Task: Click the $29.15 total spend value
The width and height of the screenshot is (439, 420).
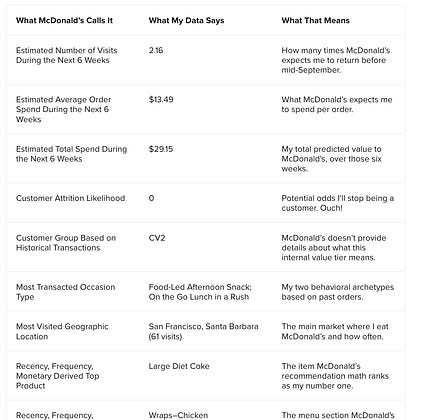Action: coord(161,149)
